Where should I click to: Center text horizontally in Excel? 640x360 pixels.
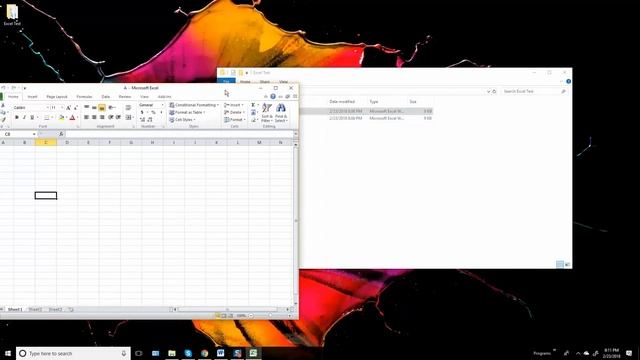point(94,118)
